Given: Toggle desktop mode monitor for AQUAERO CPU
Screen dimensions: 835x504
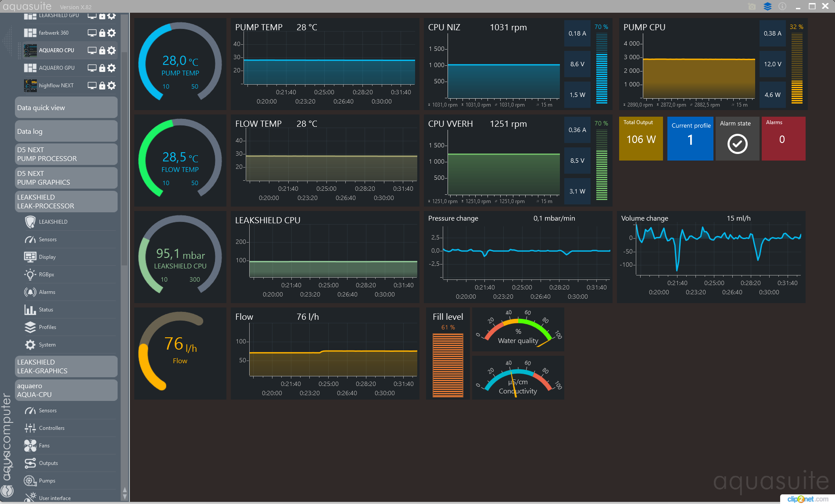Looking at the screenshot, I should pyautogui.click(x=92, y=50).
